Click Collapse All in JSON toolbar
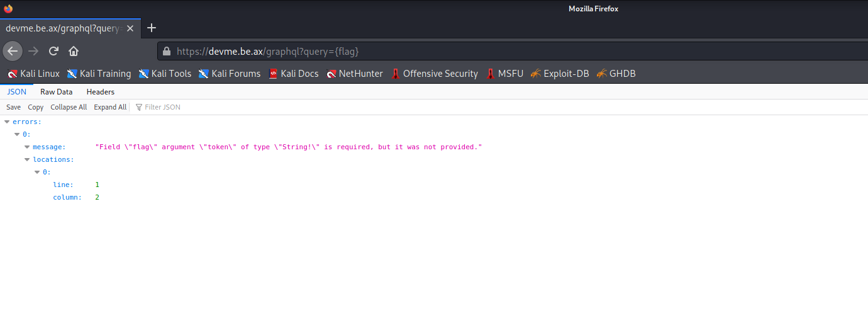This screenshot has height=313, width=868. pos(69,107)
